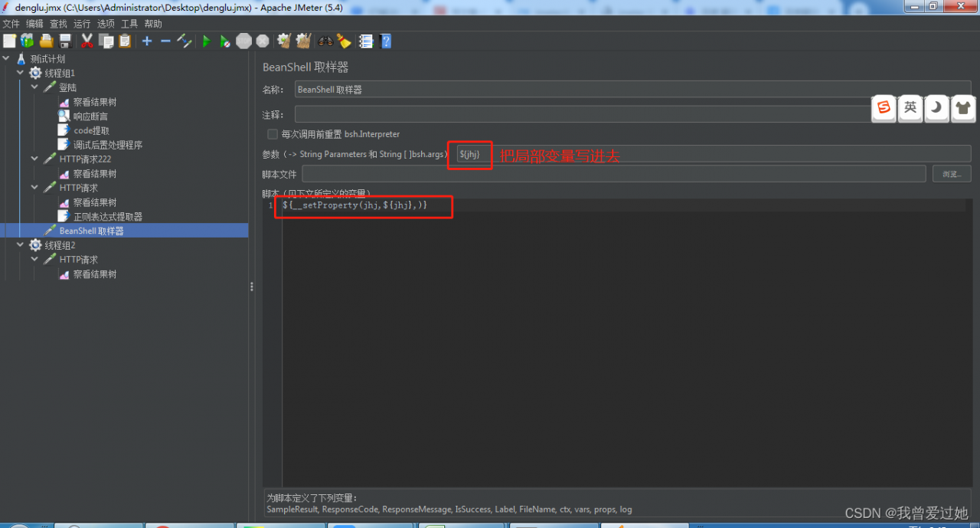Open the 文件 menu
This screenshot has height=528, width=980.
pos(11,24)
